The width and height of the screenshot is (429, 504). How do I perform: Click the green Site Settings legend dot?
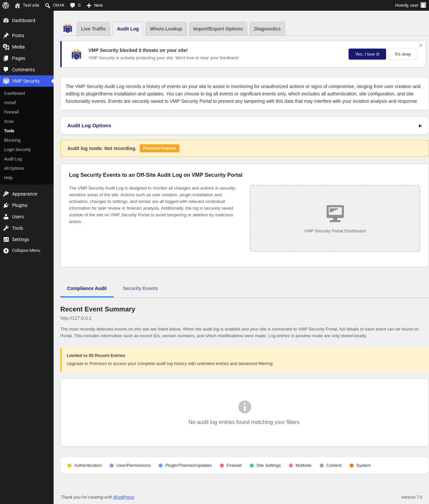coord(252,465)
